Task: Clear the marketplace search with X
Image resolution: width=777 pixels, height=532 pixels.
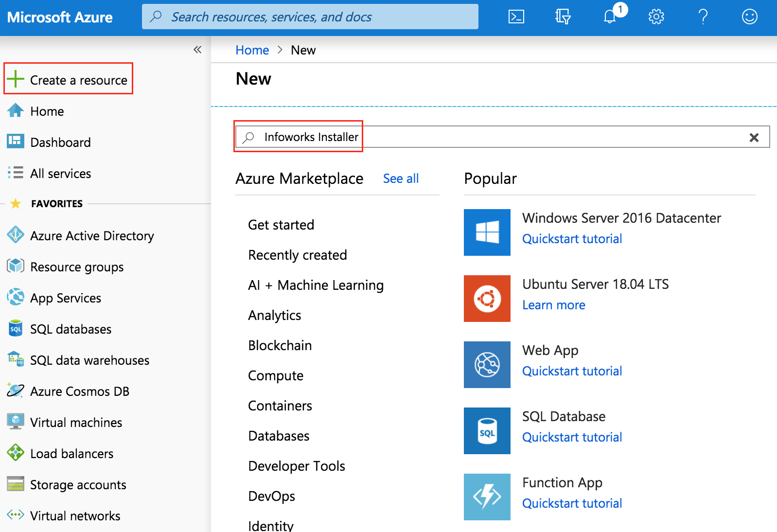Action: pyautogui.click(x=754, y=138)
